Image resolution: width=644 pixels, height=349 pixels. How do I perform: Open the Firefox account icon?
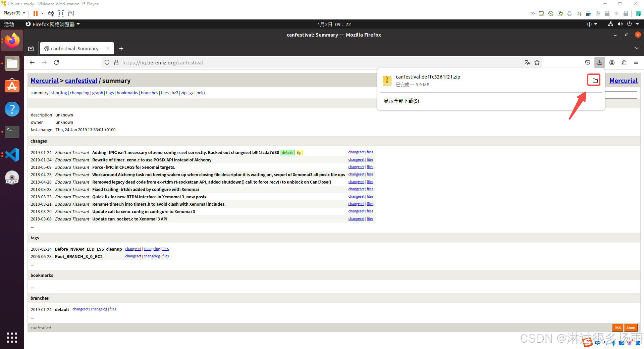(x=612, y=62)
